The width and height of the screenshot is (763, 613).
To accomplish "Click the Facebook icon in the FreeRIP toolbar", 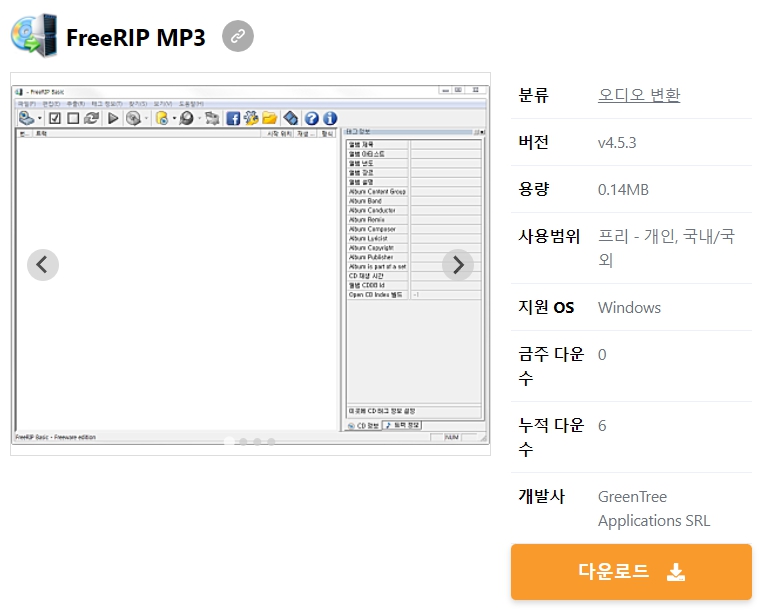I will point(233,118).
